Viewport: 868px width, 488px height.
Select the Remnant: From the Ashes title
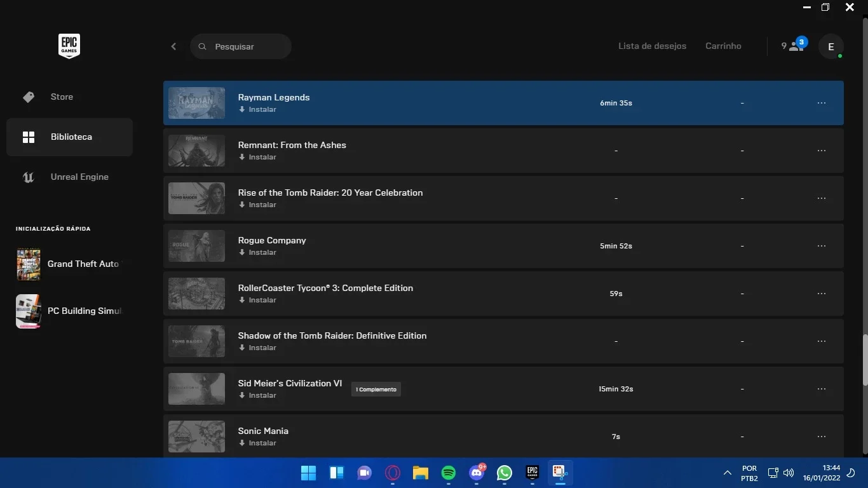(292, 145)
